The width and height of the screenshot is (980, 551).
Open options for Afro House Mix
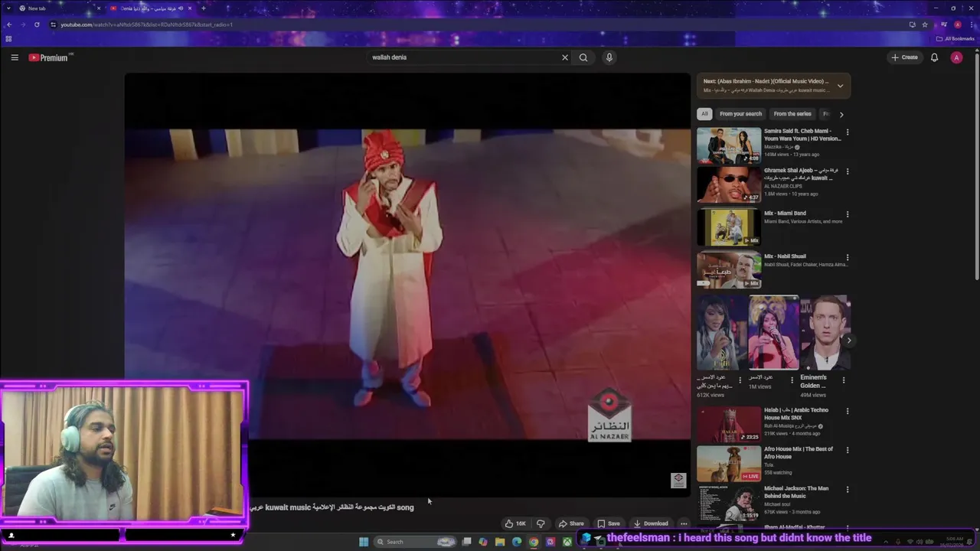click(847, 450)
